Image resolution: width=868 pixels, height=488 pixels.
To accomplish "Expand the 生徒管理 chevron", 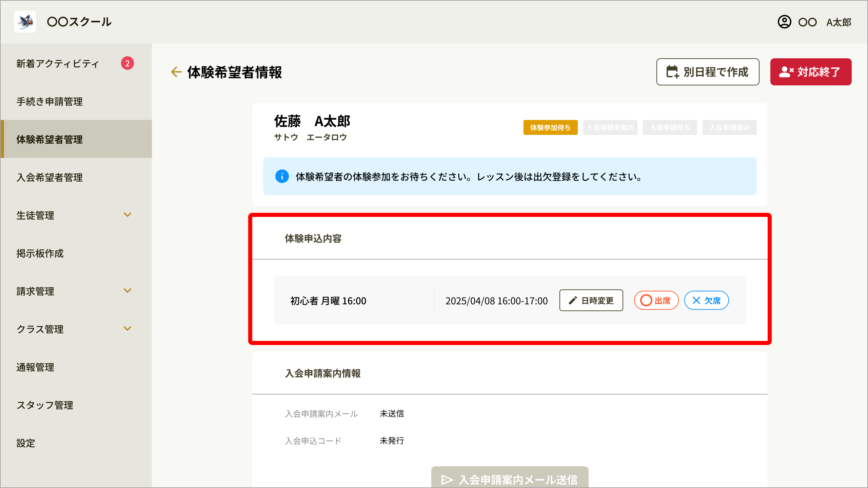I will tap(127, 215).
